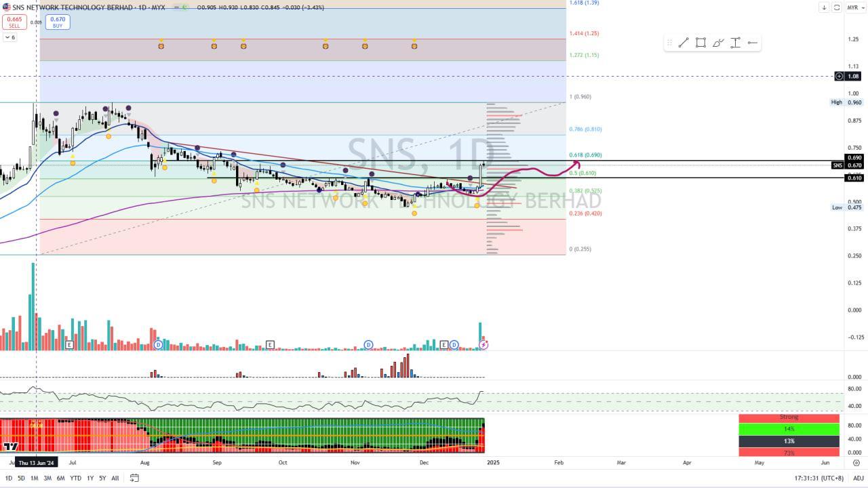This screenshot has width=868, height=488.
Task: Set range to YTD
Action: coord(76,478)
